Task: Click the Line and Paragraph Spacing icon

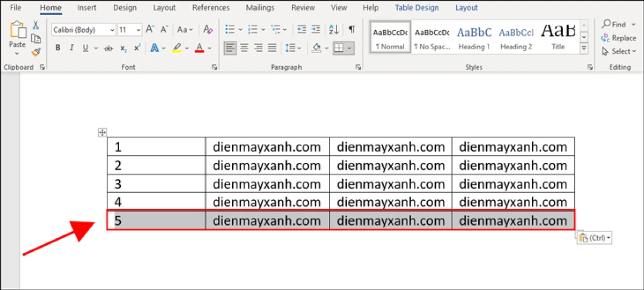Action: [290, 48]
